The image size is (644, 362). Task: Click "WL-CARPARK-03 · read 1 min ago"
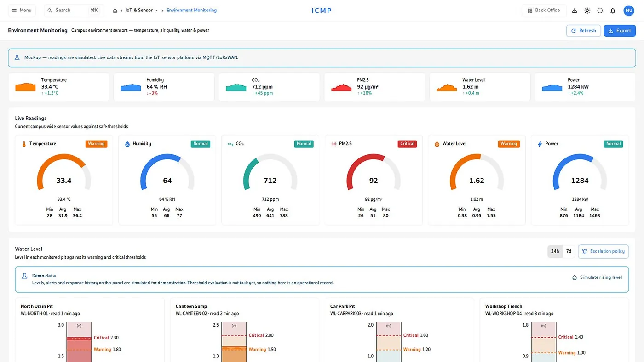[362, 314]
